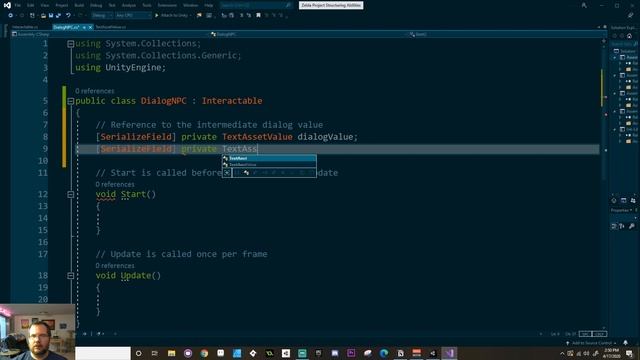This screenshot has height=360, width=640.
Task: Select TextAssetValue in IntelliSense list
Action: [269, 164]
